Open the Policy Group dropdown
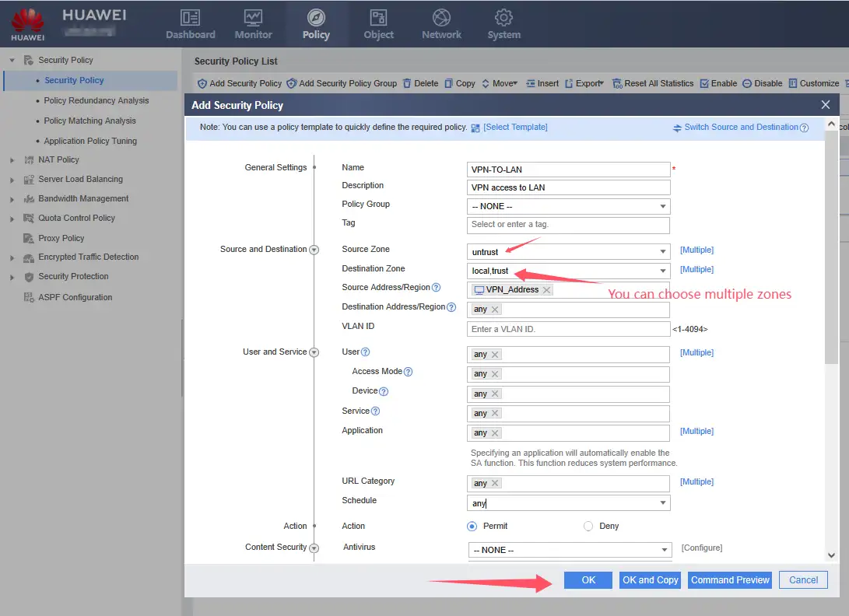Screen dimensions: 849x616 (663, 207)
